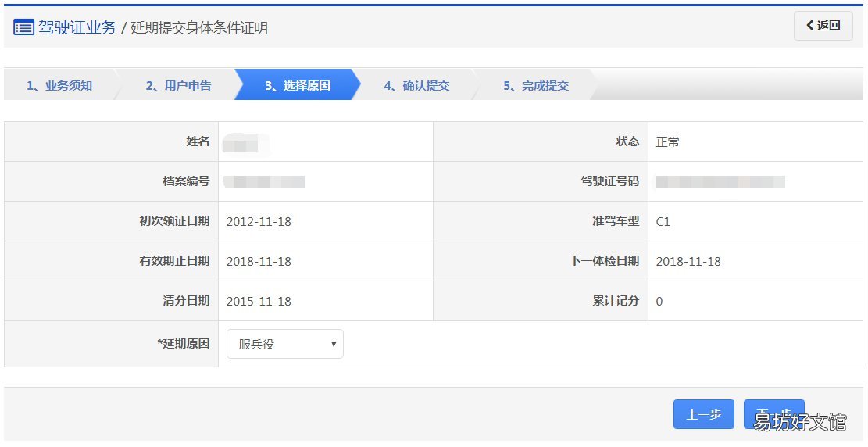868x447 pixels.
Task: Click the 累计记分 value 0
Action: coord(659,302)
